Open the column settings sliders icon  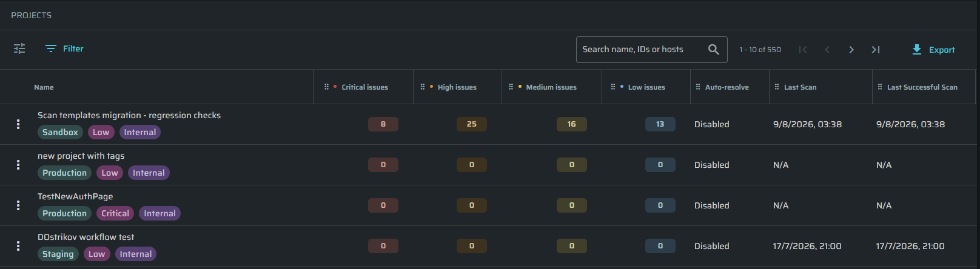coord(19,48)
